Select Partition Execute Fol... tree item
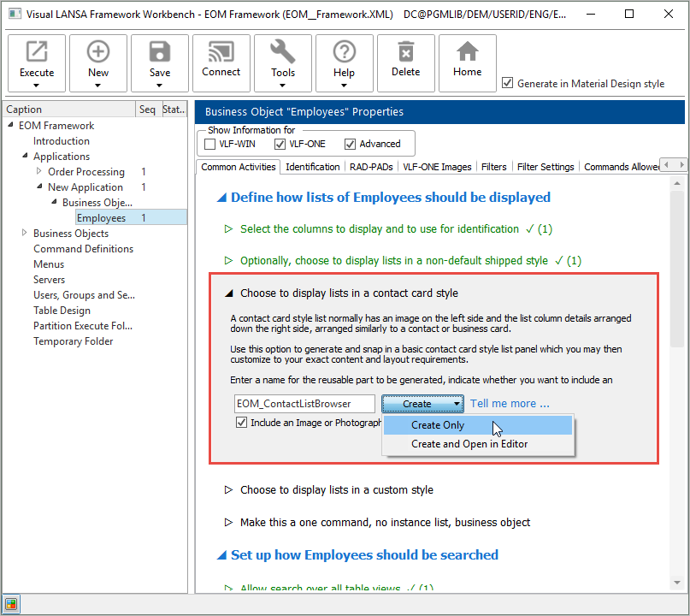 [83, 326]
